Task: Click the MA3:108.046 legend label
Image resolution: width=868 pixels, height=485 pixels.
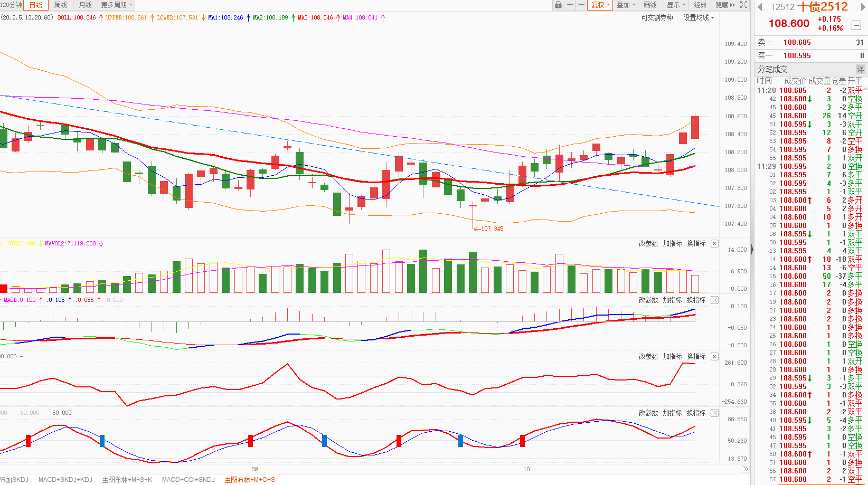Action: pyautogui.click(x=315, y=17)
